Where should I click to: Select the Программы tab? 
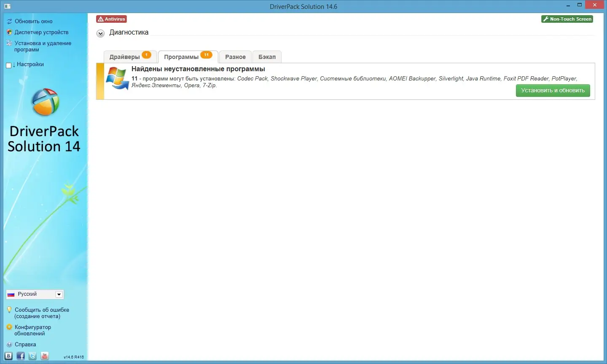pyautogui.click(x=188, y=57)
